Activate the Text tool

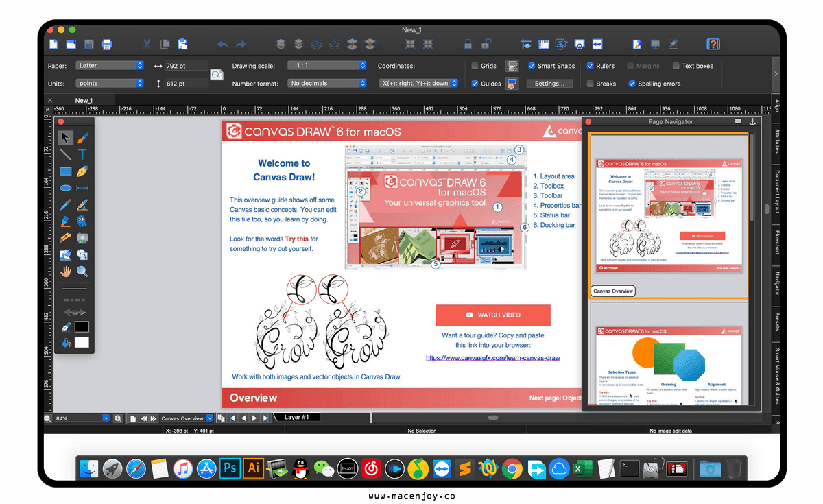pyautogui.click(x=82, y=154)
